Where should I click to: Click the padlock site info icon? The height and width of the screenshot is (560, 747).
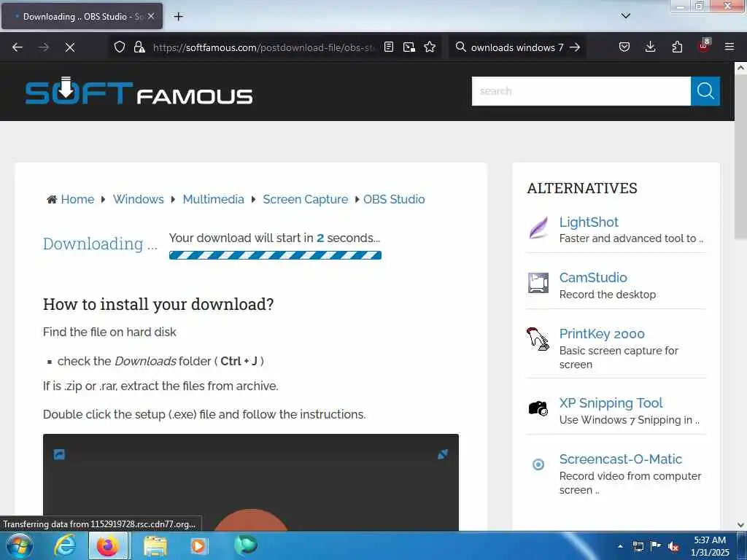coord(139,47)
